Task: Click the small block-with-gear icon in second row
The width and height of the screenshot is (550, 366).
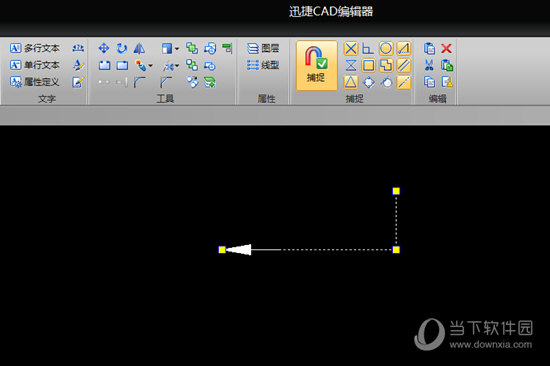Action: (210, 66)
